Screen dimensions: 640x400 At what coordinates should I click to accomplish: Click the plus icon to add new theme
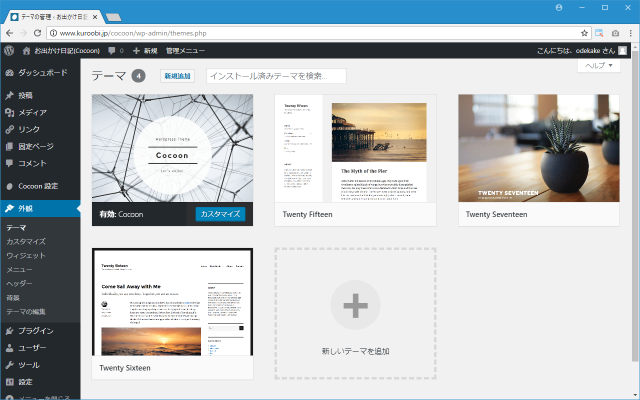tap(355, 305)
